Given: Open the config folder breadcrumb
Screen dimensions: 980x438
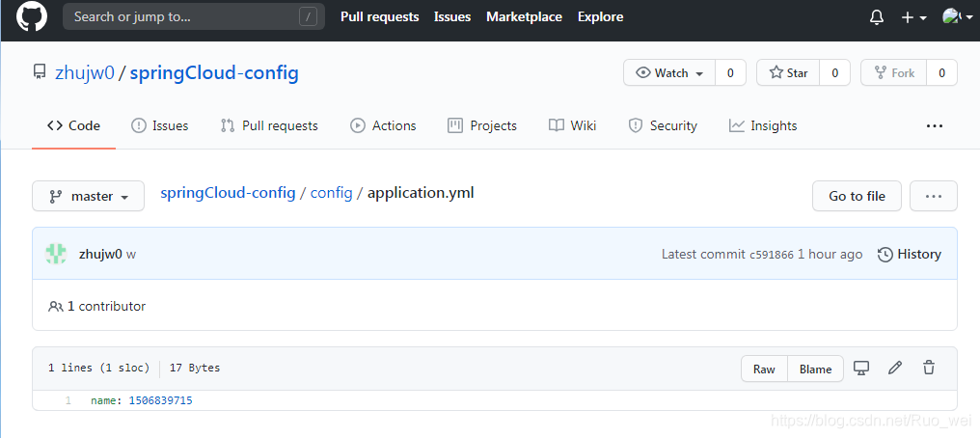Looking at the screenshot, I should [x=331, y=193].
